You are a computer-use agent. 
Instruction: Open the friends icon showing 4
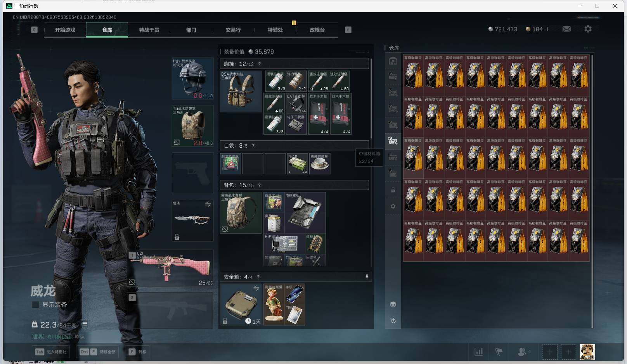coord(524,352)
